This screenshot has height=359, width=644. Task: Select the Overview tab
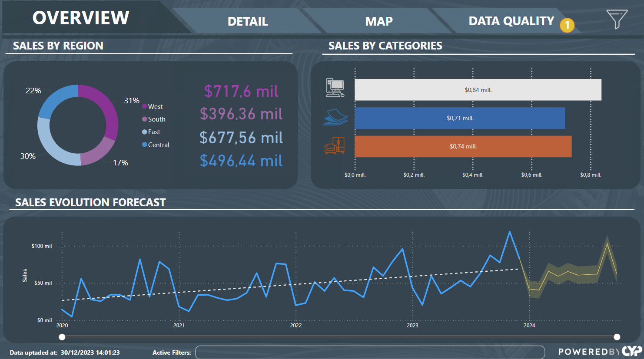pyautogui.click(x=81, y=18)
